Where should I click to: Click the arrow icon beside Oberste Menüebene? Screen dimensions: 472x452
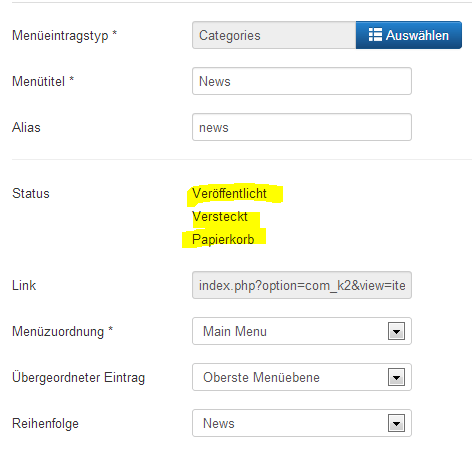[396, 377]
